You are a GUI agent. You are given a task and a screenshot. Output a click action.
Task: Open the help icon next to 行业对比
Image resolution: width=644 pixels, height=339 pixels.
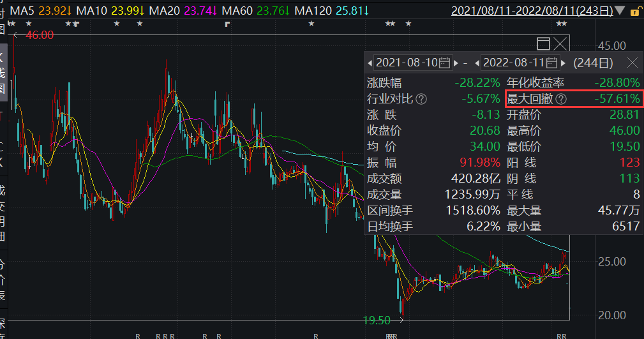tap(421, 99)
